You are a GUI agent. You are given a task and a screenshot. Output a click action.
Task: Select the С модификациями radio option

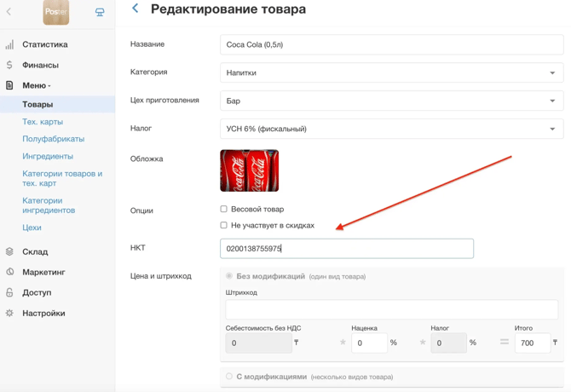tap(229, 377)
